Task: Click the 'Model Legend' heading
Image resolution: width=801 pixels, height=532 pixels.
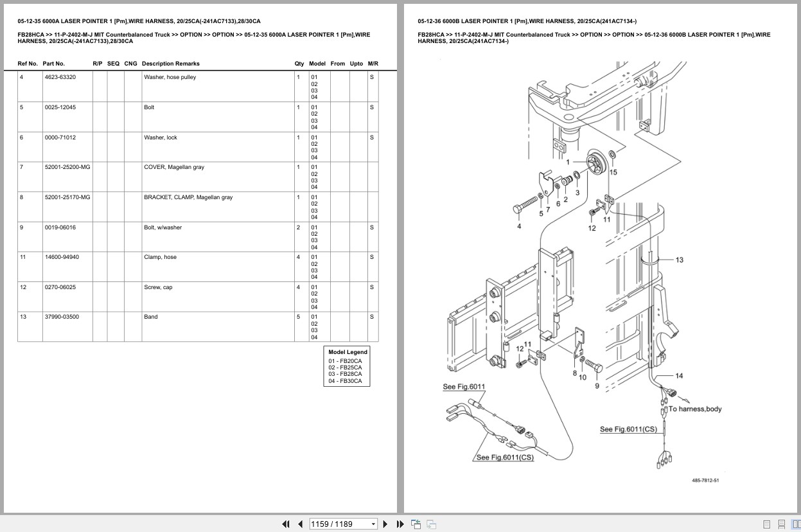Action: [x=348, y=352]
